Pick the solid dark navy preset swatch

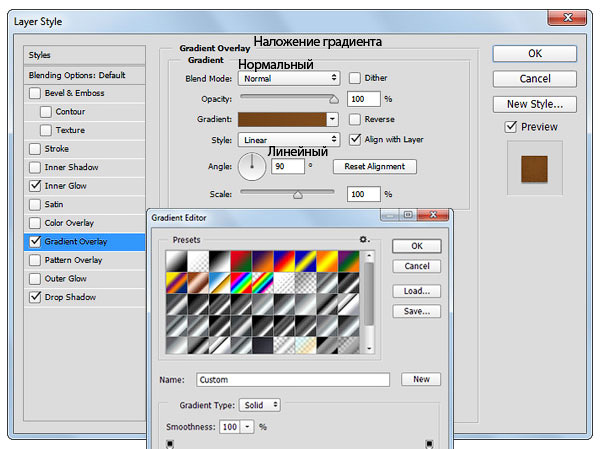click(262, 345)
